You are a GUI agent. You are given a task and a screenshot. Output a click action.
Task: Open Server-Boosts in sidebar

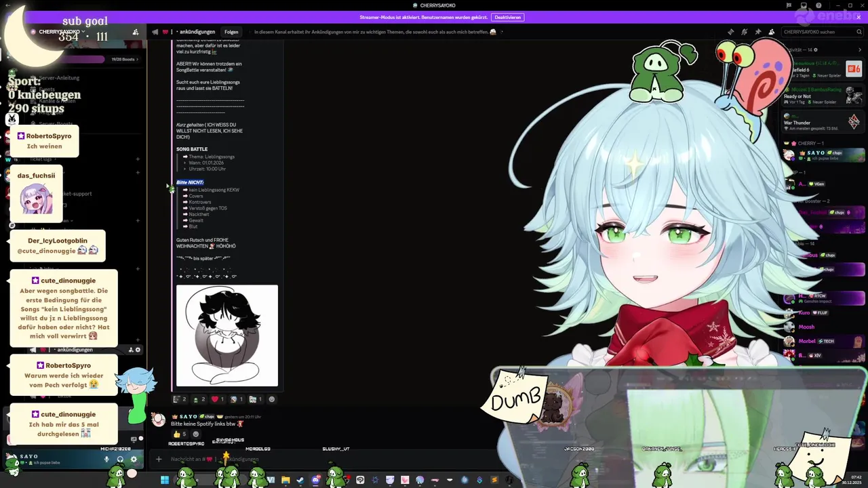tap(56, 124)
